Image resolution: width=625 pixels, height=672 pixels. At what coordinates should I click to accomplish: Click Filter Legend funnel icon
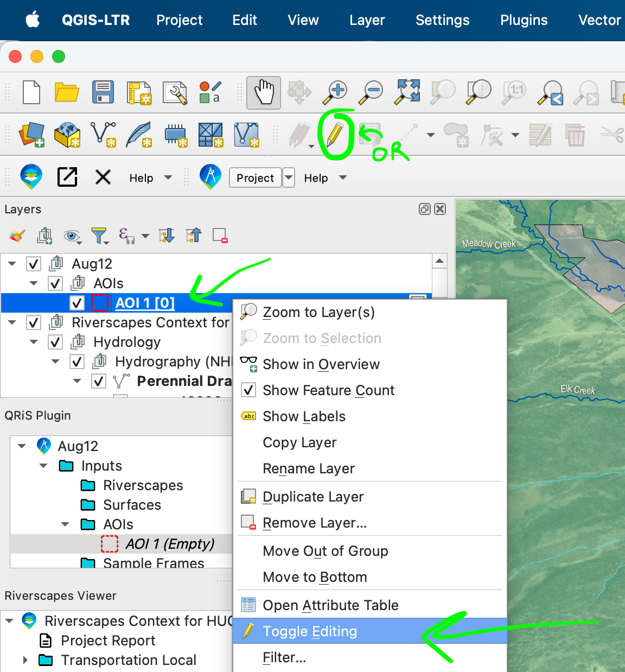pos(99,236)
